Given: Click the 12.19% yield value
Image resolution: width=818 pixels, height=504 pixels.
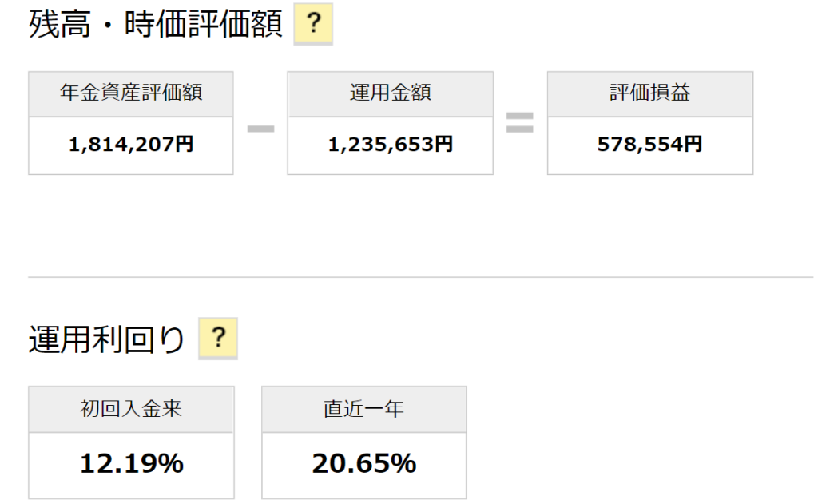Looking at the screenshot, I should click(132, 463).
